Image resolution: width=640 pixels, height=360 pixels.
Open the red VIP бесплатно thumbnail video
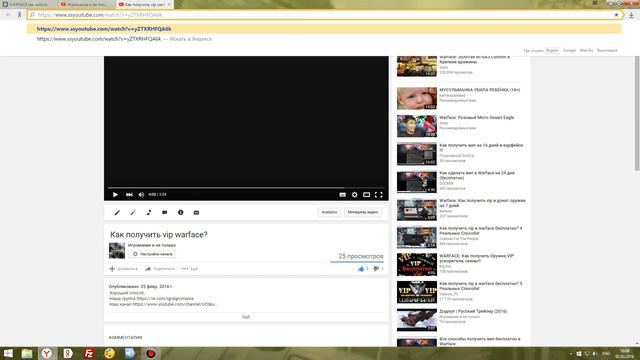417,264
